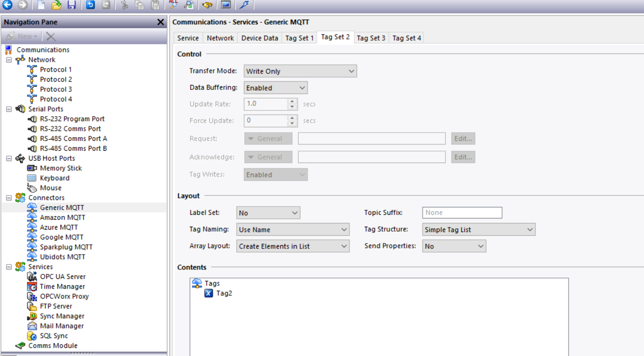Image resolution: width=644 pixels, height=356 pixels.
Task: Open the Tag Writes dropdown
Action: [x=275, y=175]
